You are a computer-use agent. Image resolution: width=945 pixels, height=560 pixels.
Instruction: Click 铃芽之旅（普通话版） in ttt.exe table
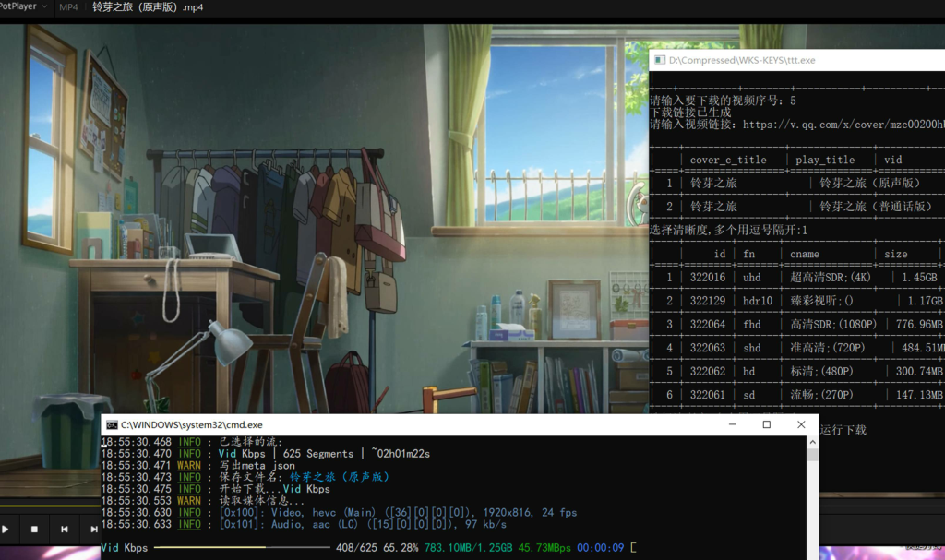tap(877, 206)
